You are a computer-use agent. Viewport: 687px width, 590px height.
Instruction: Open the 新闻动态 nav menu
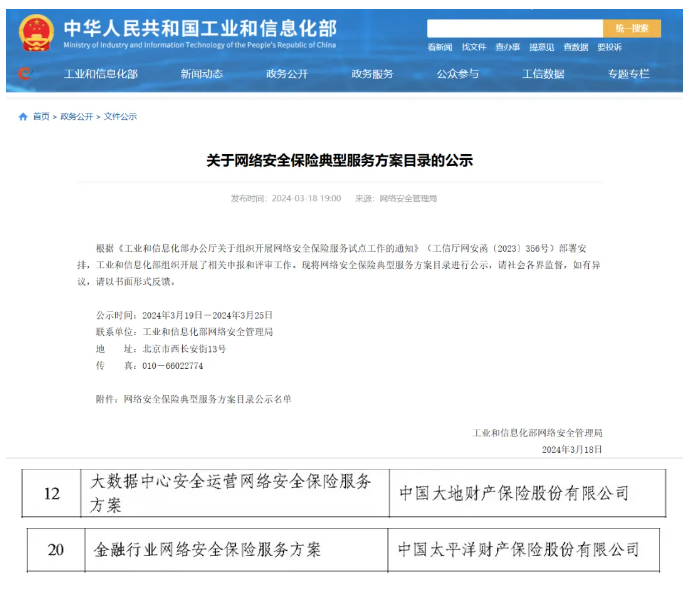coord(202,74)
